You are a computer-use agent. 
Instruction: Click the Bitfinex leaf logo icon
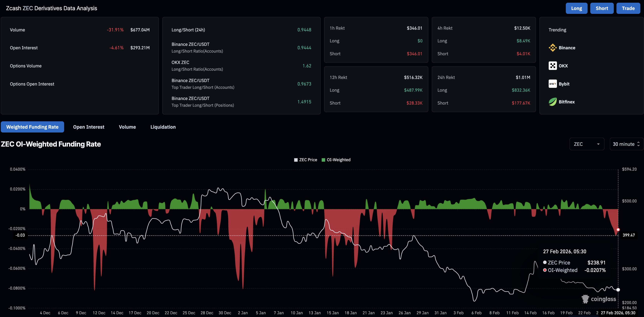point(553,102)
